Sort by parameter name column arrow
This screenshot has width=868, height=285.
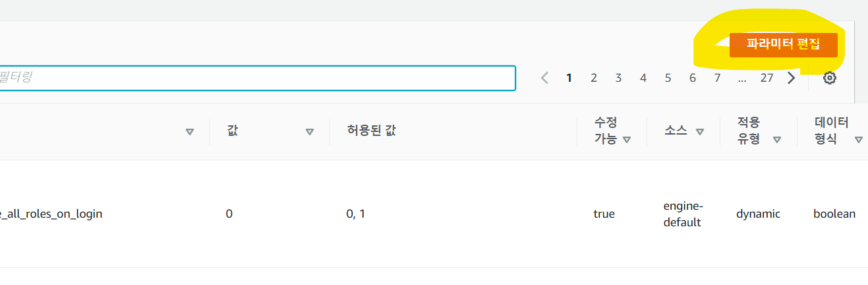coord(190,131)
